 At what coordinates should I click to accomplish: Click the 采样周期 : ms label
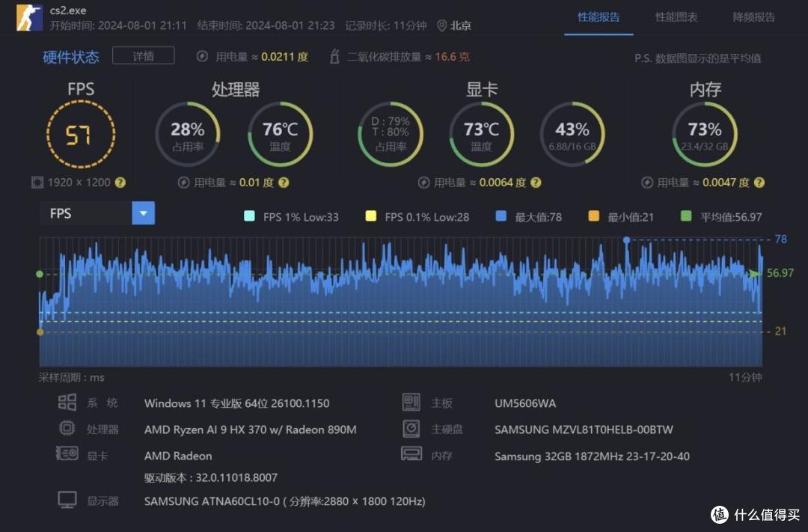coord(71,377)
